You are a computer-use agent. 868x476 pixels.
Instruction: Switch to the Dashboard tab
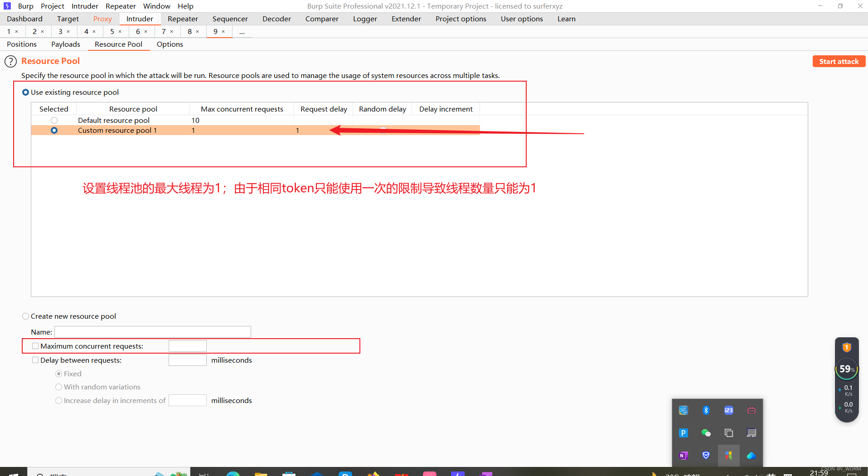point(24,19)
